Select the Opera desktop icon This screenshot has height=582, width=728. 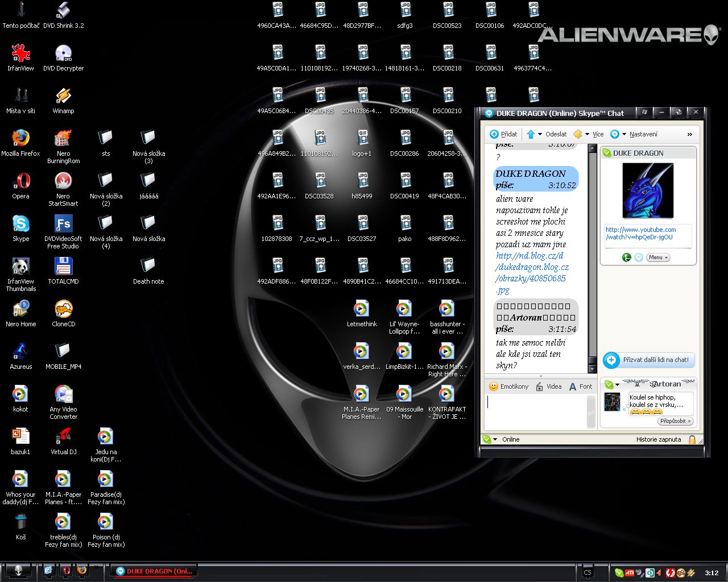pos(21,186)
